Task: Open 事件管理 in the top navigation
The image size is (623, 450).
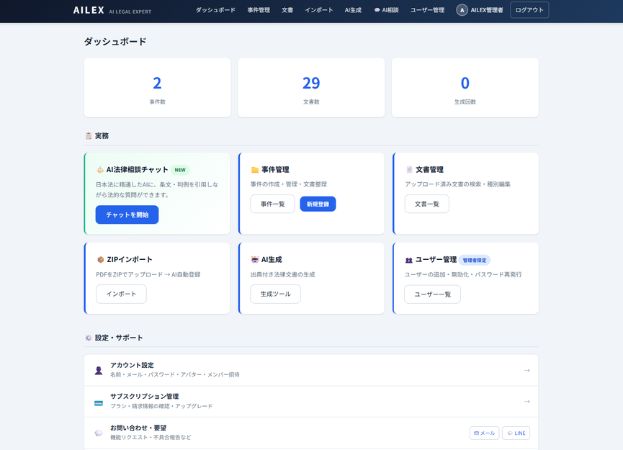Action: tap(258, 10)
